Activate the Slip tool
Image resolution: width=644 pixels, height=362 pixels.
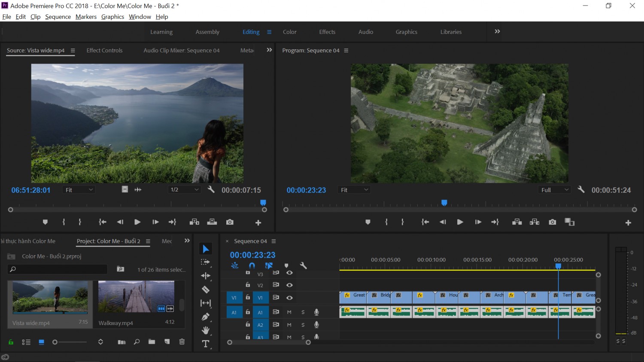tap(206, 303)
